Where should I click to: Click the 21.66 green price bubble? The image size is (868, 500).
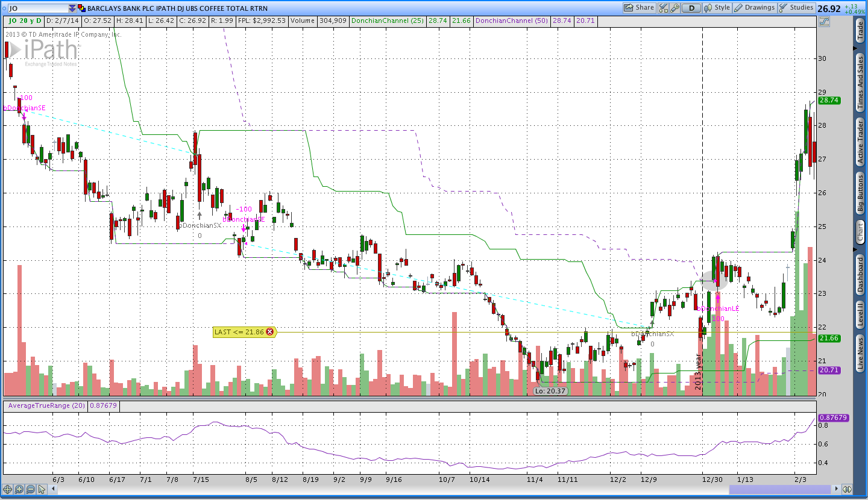[829, 339]
